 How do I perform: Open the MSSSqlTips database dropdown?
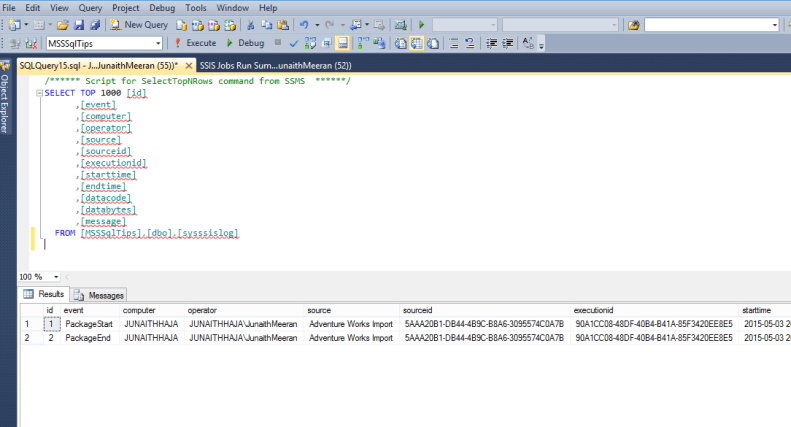158,43
